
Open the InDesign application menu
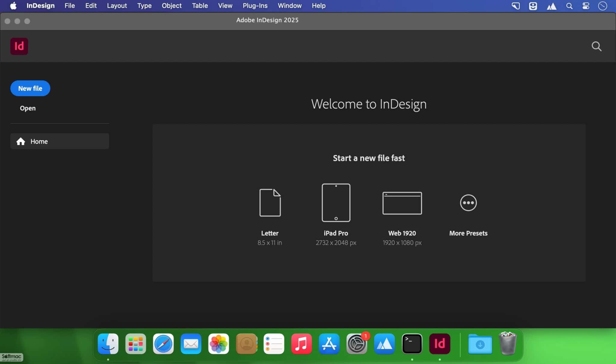[x=41, y=6]
